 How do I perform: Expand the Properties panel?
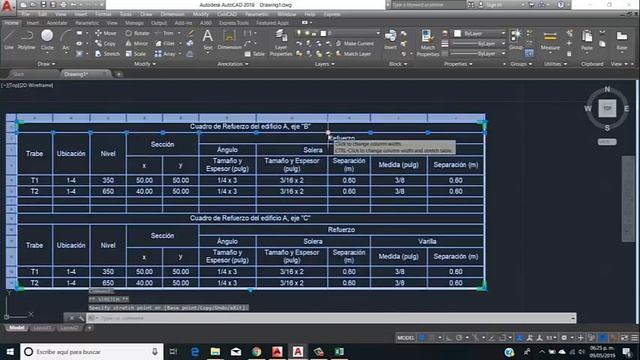coord(458,64)
